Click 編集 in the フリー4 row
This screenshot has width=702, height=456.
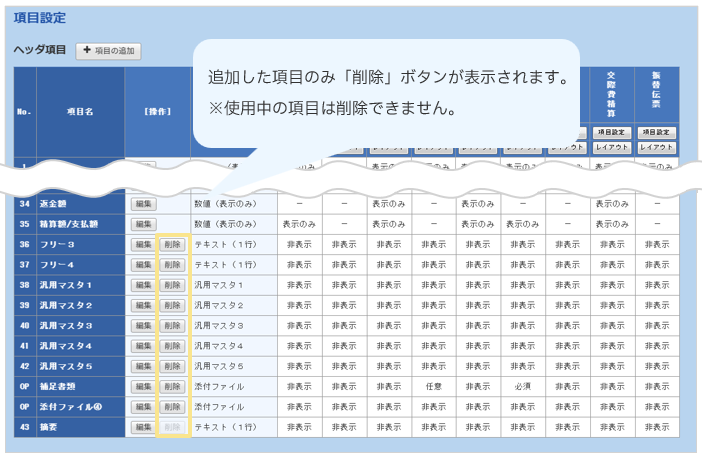[144, 265]
